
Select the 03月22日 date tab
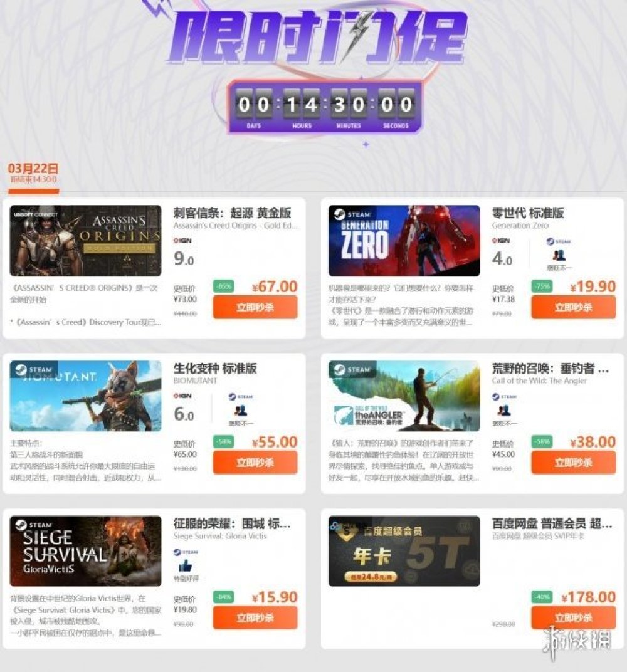[33, 174]
